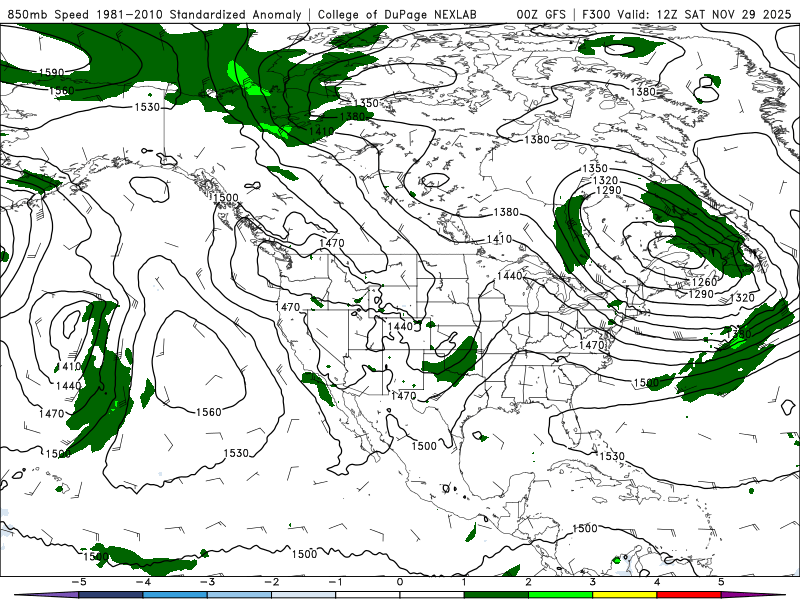Click the '2' color scale label
The width and height of the screenshot is (800, 600).
529,582
